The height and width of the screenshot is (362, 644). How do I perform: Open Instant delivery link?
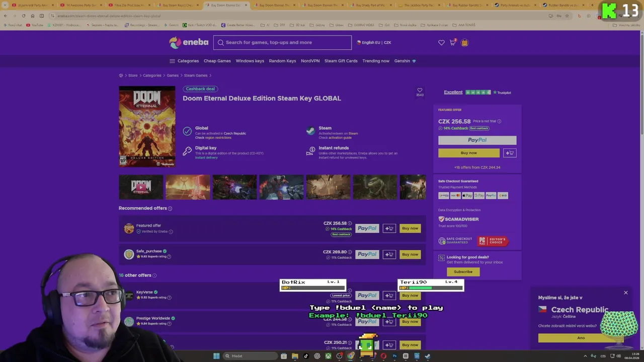(206, 157)
